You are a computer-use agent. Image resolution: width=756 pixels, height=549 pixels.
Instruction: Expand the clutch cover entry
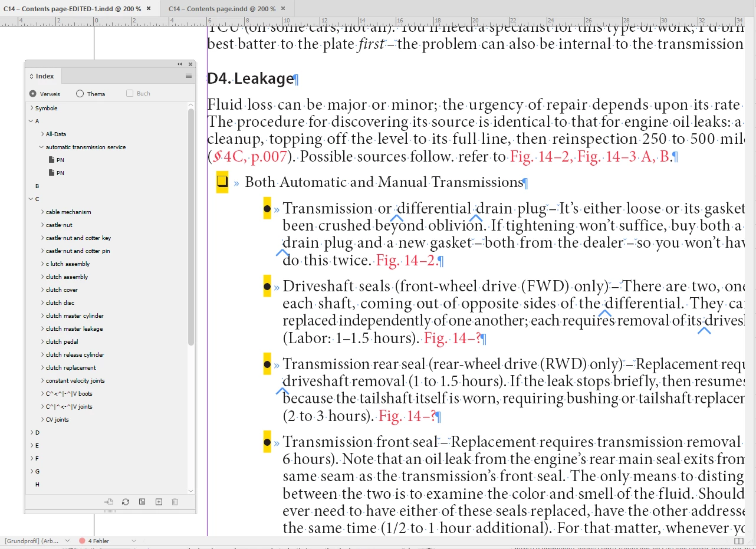pos(42,290)
